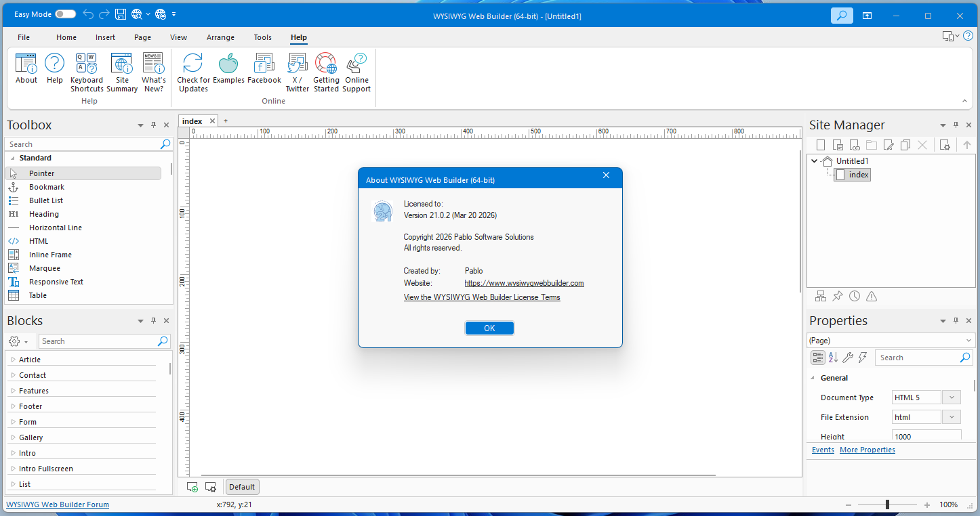Click OK in the About dialog
Screen dimensions: 980x516
(489, 328)
